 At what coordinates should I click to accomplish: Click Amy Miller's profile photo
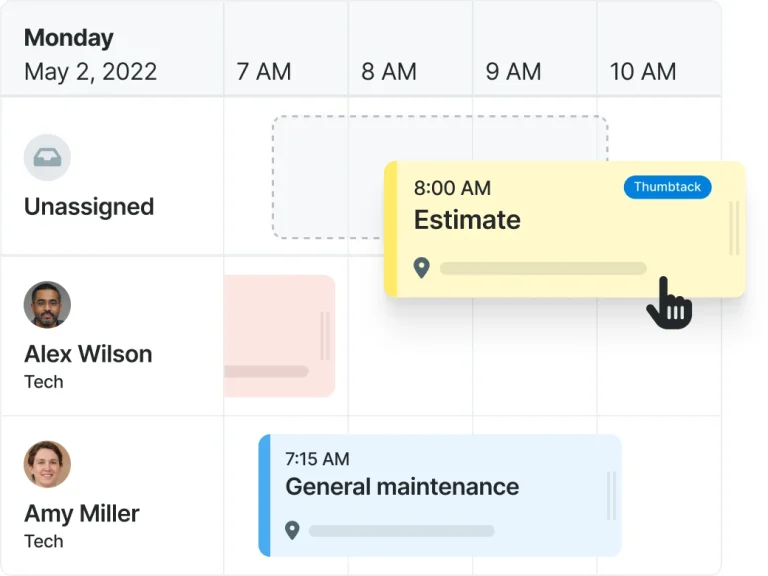point(47,464)
